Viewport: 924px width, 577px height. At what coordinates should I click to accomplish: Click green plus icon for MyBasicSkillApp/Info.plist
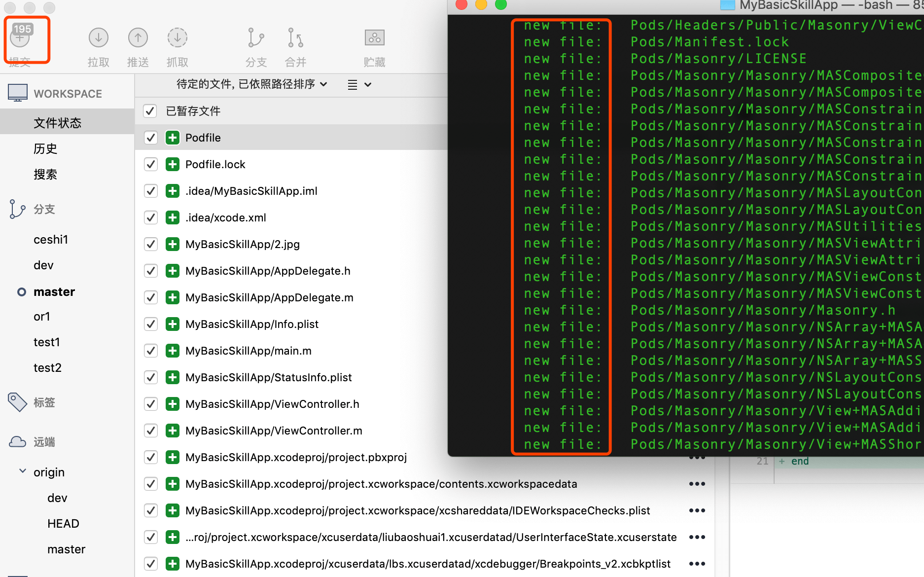click(173, 324)
